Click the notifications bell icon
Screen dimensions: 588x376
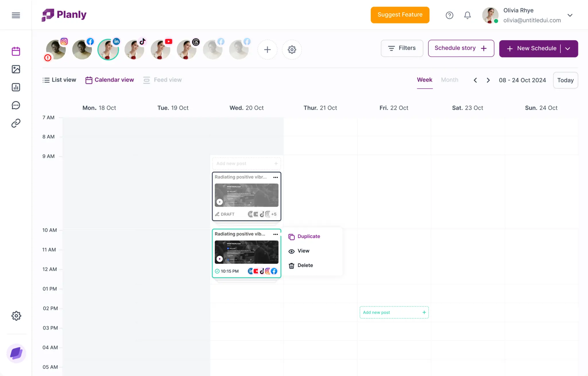467,15
